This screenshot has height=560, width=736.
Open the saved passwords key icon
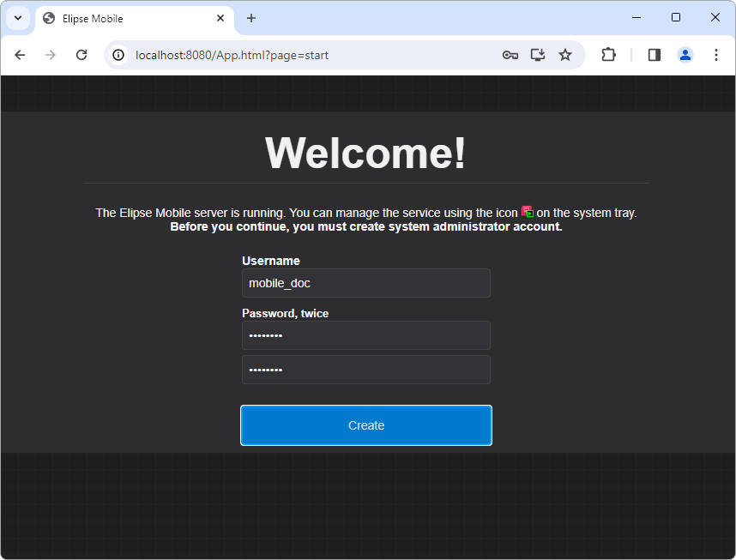tap(510, 55)
